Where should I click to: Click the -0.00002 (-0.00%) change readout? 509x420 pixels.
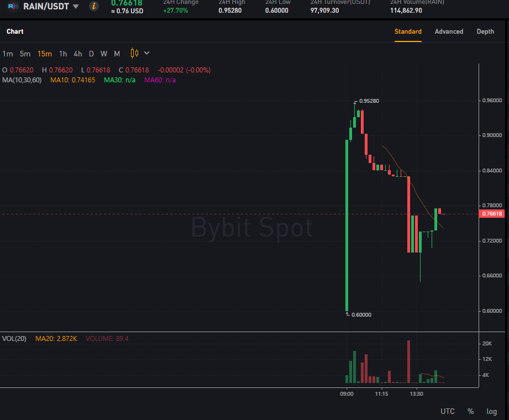click(x=184, y=70)
